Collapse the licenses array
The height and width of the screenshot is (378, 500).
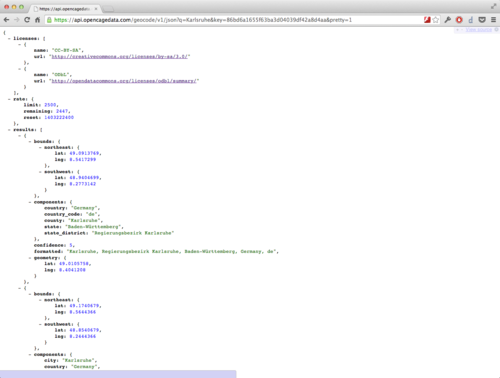pyautogui.click(x=9, y=38)
